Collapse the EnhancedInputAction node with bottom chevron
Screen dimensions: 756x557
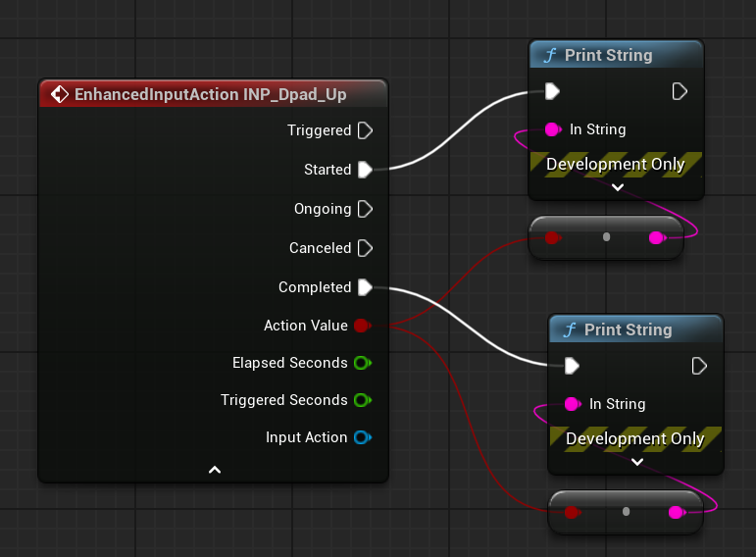tap(215, 471)
